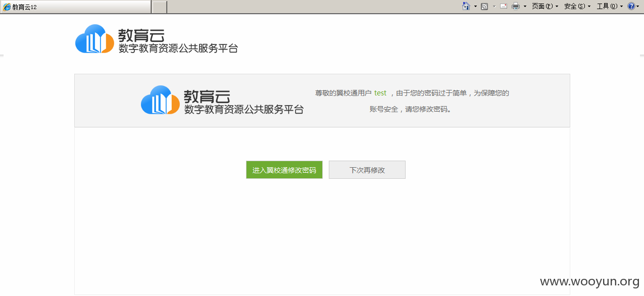The height and width of the screenshot is (296, 644).
Task: Open the 安全(S) menu
Action: pos(577,7)
